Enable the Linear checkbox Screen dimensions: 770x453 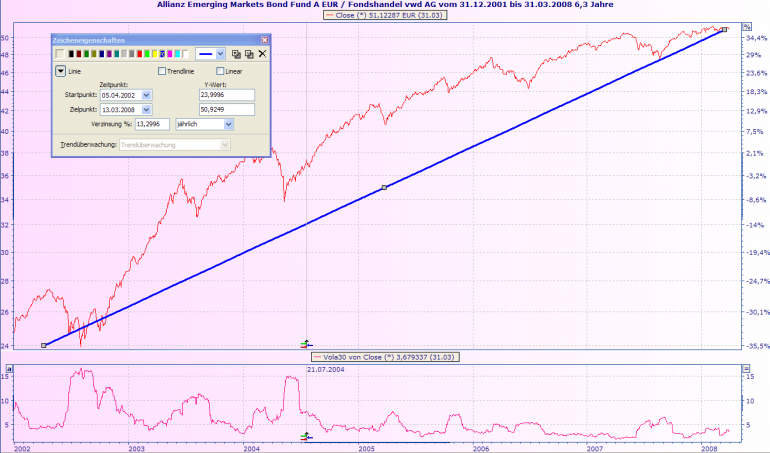pyautogui.click(x=220, y=71)
